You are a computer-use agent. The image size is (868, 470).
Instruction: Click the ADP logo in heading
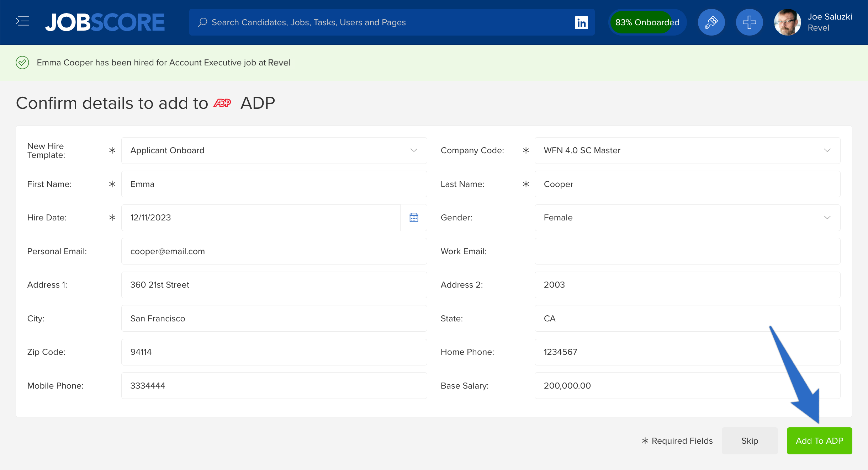[x=222, y=103]
